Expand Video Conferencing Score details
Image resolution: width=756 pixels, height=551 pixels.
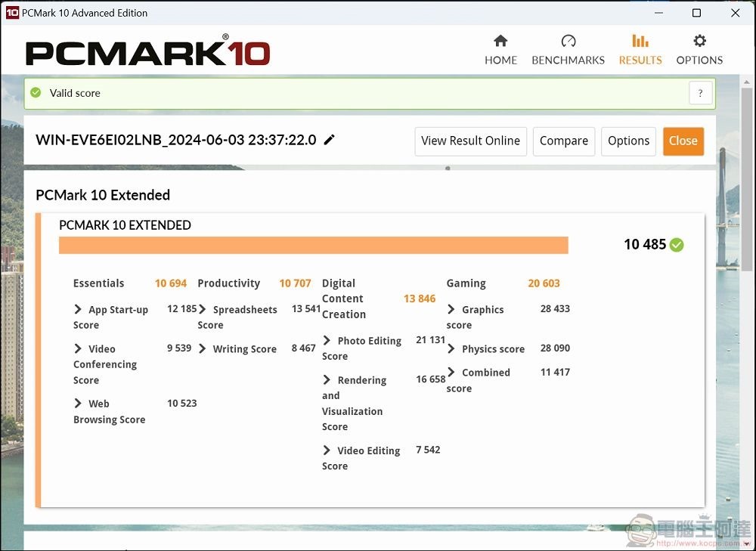point(78,348)
